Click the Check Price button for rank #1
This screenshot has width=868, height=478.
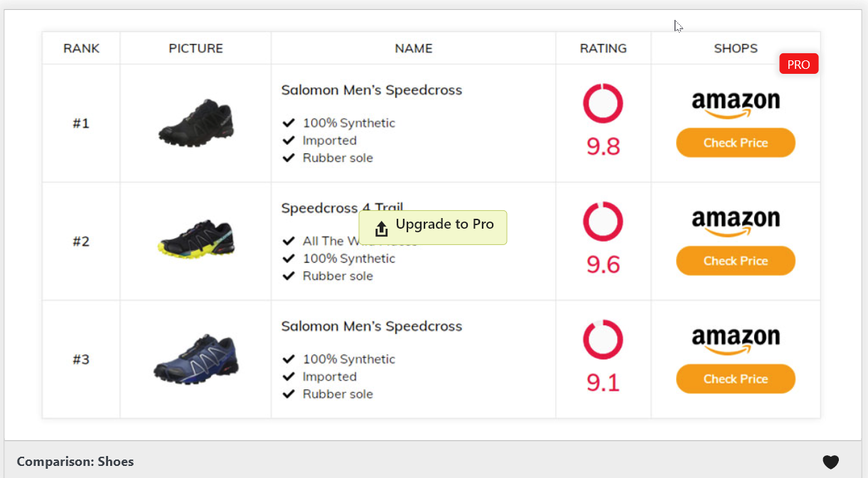click(736, 143)
